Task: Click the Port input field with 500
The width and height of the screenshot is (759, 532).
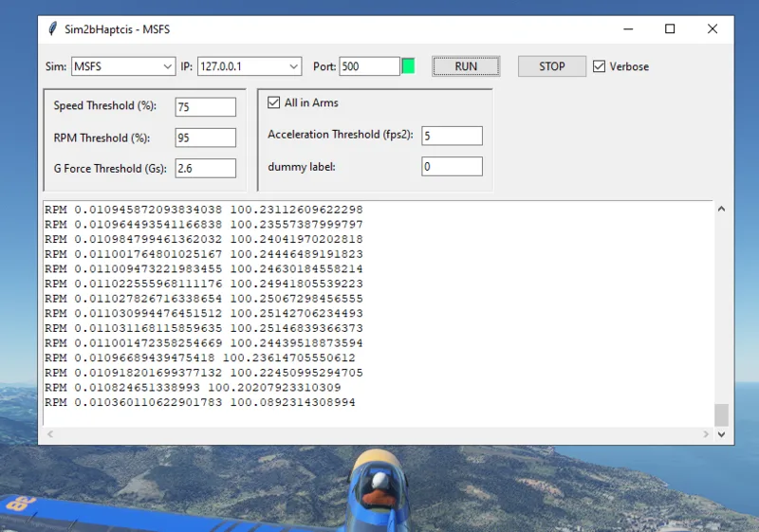Action: tap(370, 66)
